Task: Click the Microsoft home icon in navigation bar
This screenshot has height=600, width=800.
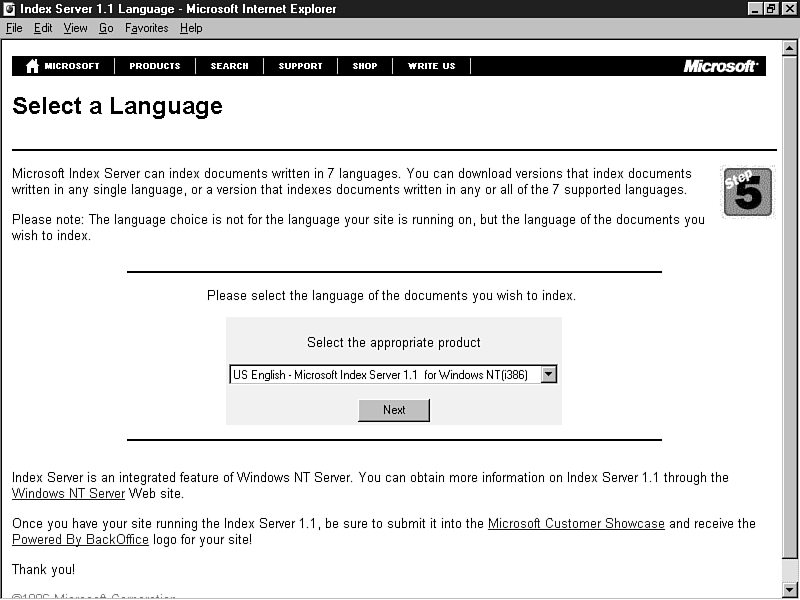Action: click(32, 66)
